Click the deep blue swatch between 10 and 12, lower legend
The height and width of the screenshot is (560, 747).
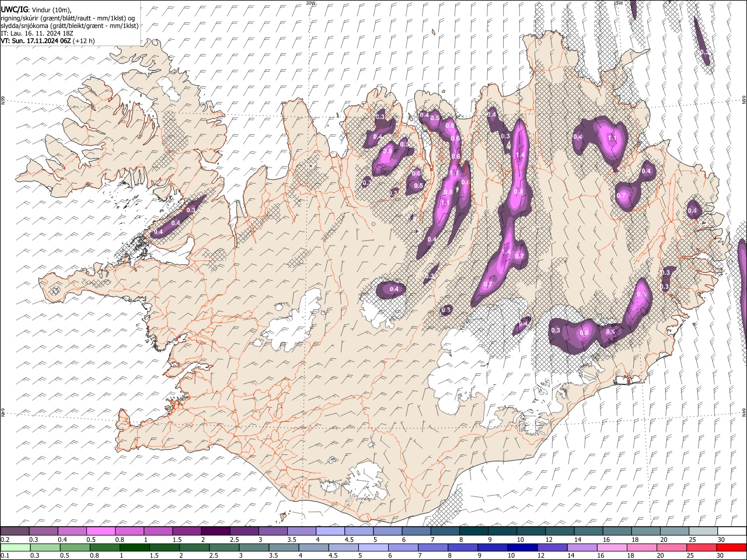pos(521,548)
